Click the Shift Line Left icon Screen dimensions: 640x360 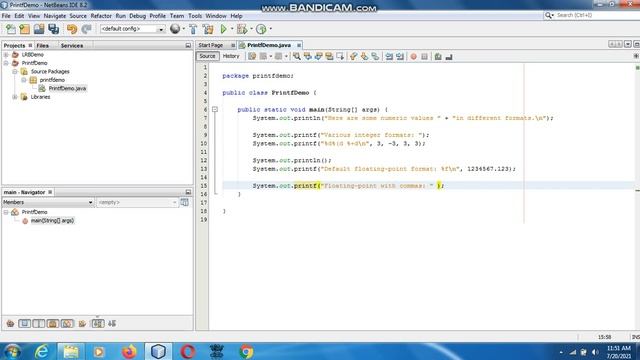pyautogui.click(x=389, y=56)
